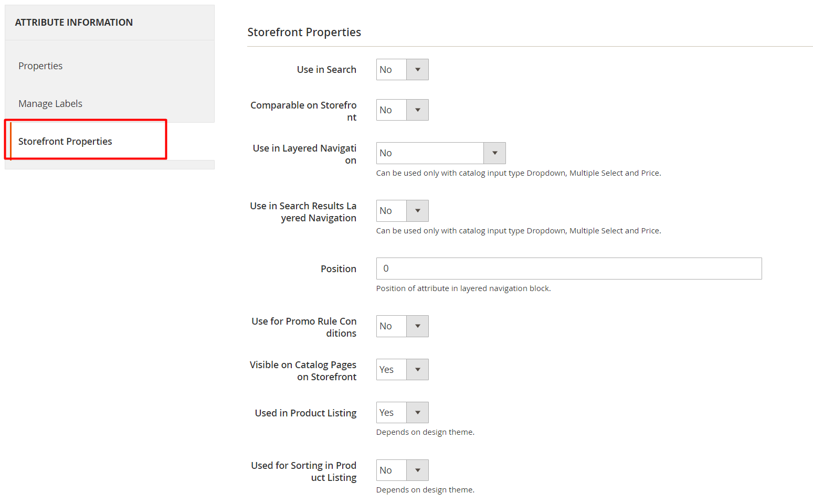Screen dimensions: 813x504
Task: Switch to the Properties tab
Action: point(40,66)
